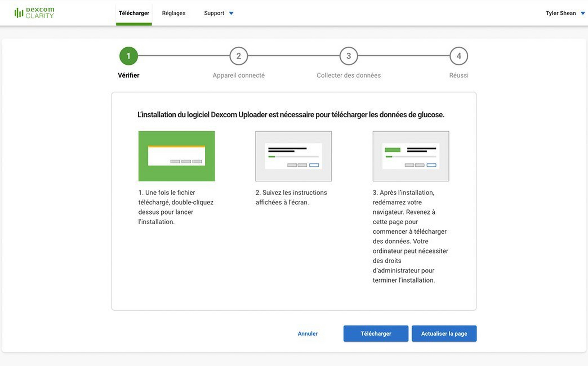Expand the Support dropdown arrow
Viewport: 588px width, 366px height.
pyautogui.click(x=231, y=13)
